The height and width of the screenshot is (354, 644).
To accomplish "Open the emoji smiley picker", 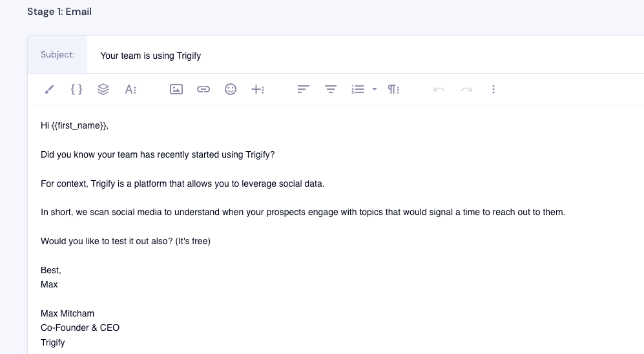I will pos(231,89).
